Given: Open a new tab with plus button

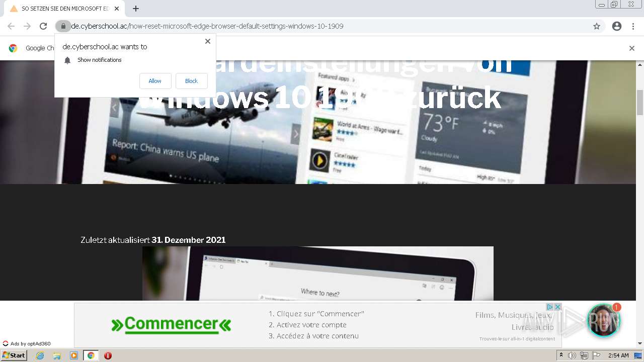Looking at the screenshot, I should coord(136,9).
